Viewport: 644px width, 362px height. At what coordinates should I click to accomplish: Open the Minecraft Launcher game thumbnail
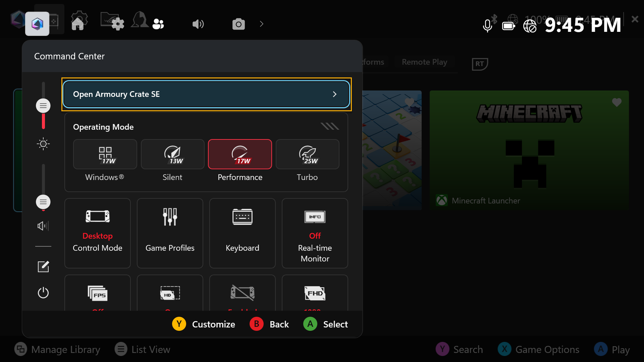(x=529, y=150)
